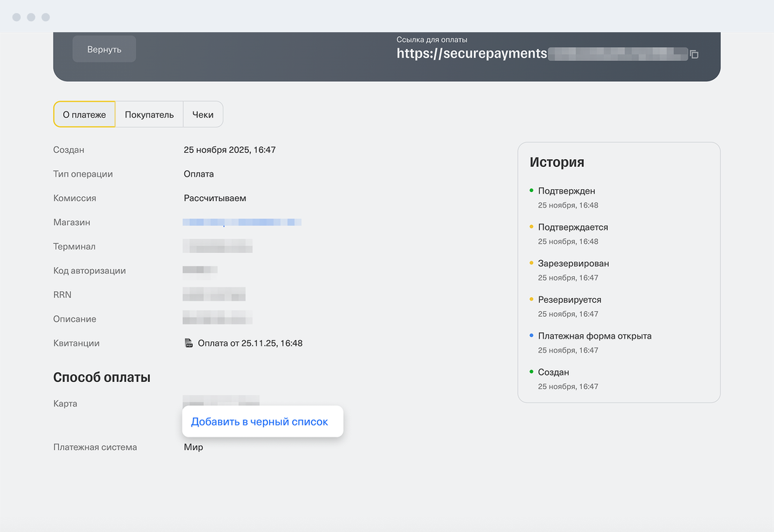Image resolution: width=774 pixels, height=532 pixels.
Task: Click the blurred Магазин shop link
Action: click(x=242, y=222)
